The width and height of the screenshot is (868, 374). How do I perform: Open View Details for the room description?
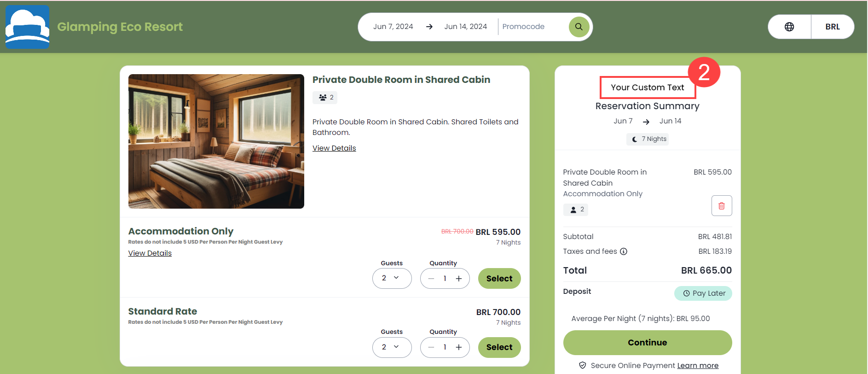(x=334, y=148)
